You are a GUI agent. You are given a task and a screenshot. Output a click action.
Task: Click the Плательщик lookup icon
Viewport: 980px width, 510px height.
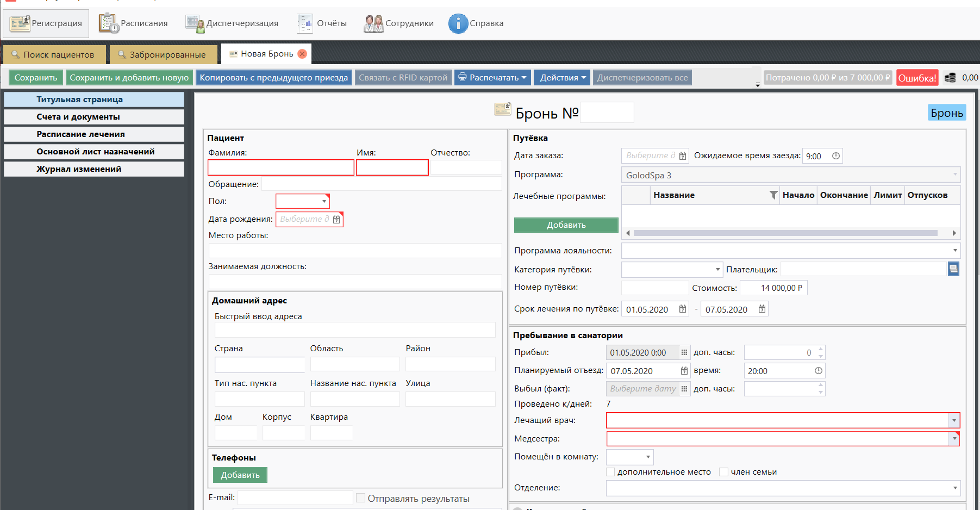click(x=953, y=269)
